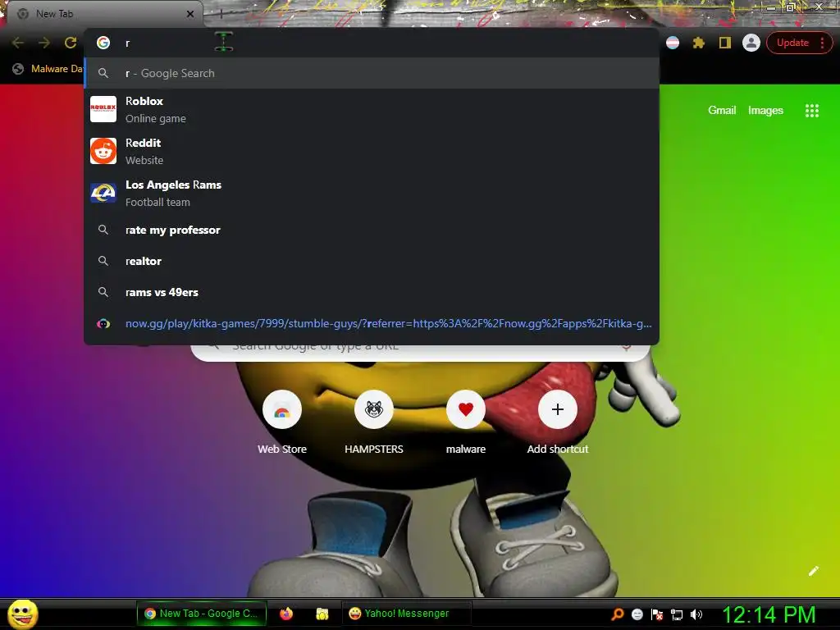Click the search icon beside 'realtor'
Viewport: 840px width, 630px height.
click(103, 261)
